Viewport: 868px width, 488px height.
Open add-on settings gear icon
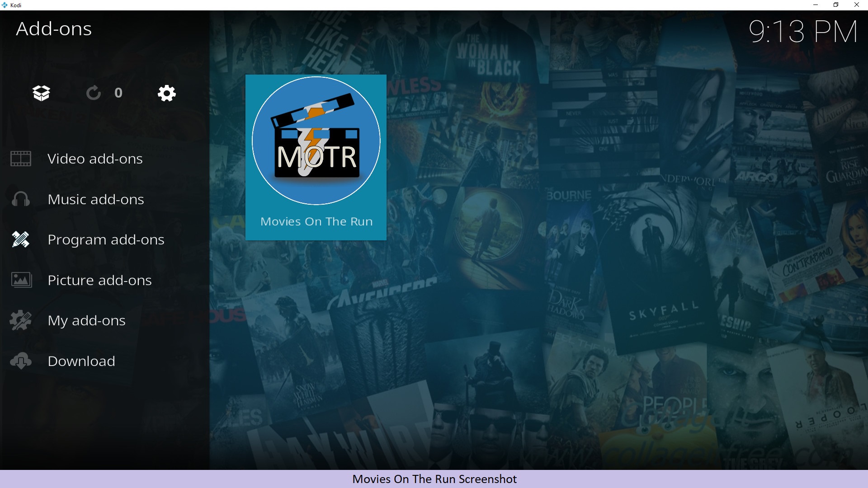166,93
